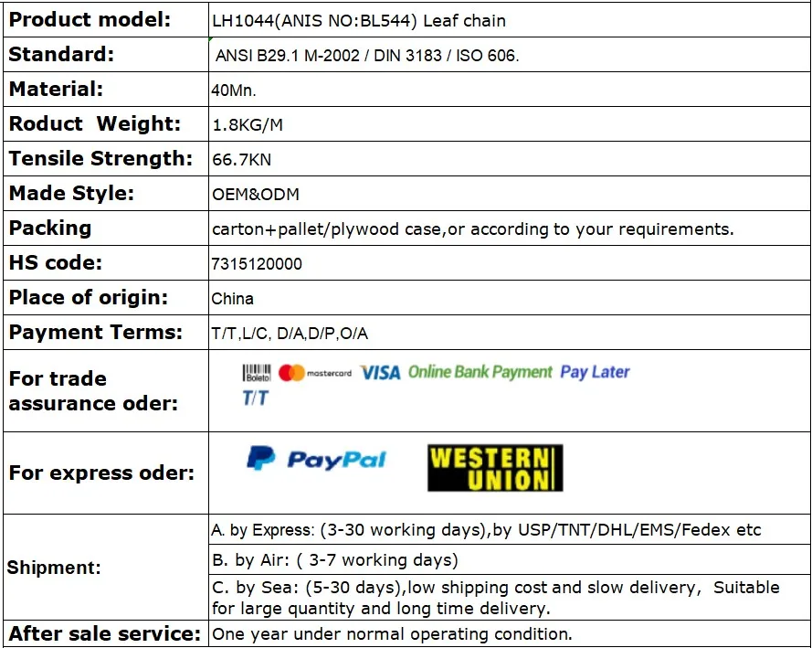Choose the Online Bank Payment logo
Image resolution: width=812 pixels, height=648 pixels.
pos(480,372)
